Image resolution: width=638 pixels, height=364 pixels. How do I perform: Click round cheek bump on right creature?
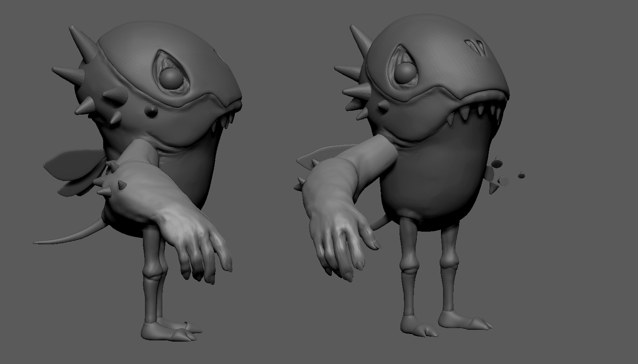click(384, 106)
